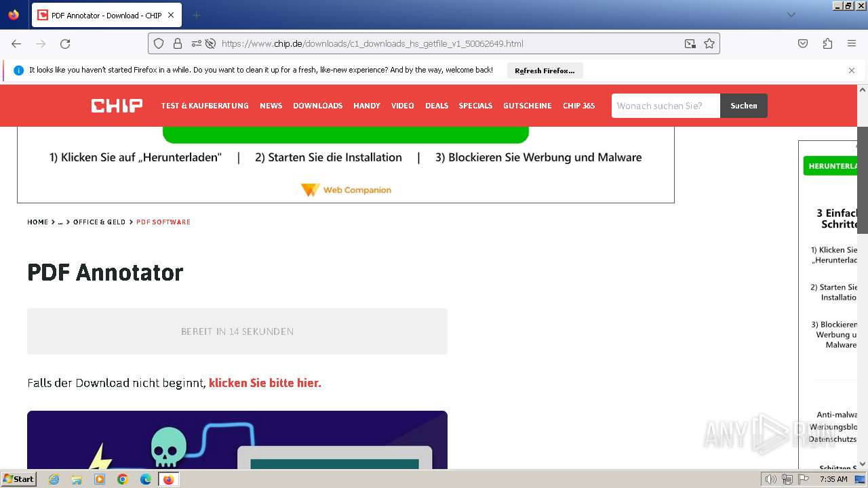
Task: Open the Deals menu item
Action: pyautogui.click(x=437, y=106)
